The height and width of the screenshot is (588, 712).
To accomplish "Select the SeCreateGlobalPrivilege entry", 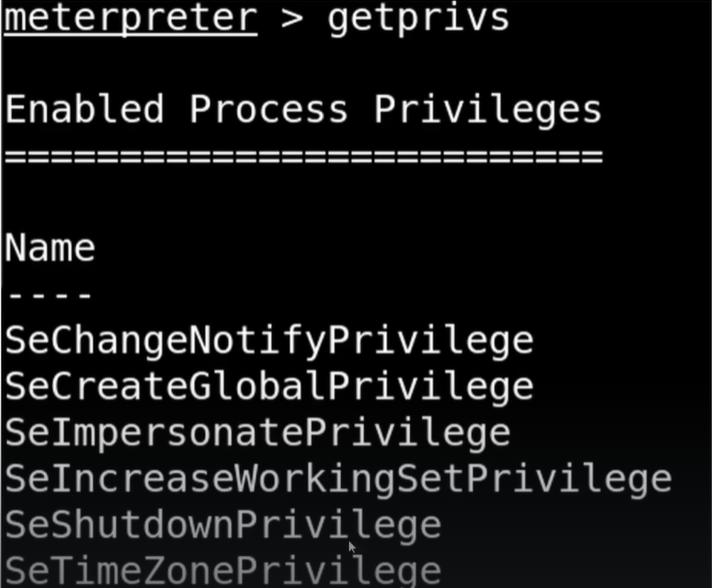I will click(x=269, y=386).
